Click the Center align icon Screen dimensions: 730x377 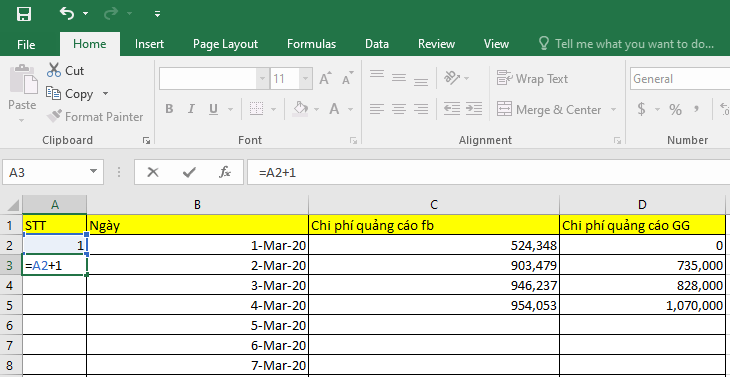coord(399,109)
